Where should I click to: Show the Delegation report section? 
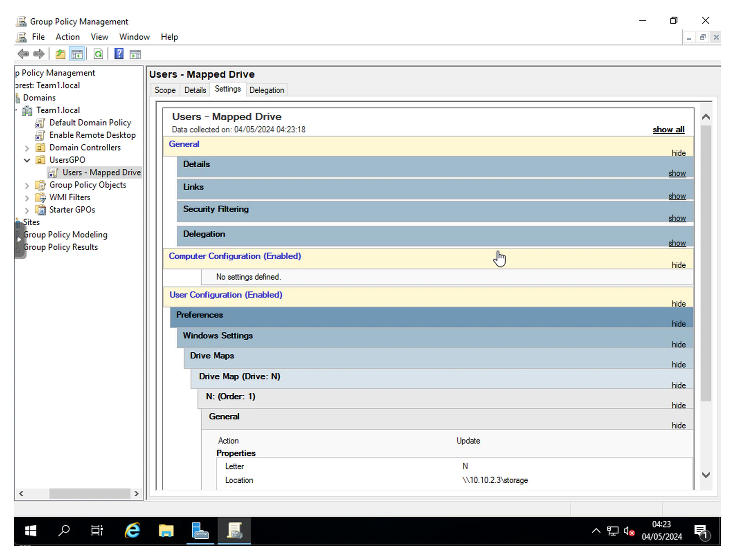click(677, 243)
